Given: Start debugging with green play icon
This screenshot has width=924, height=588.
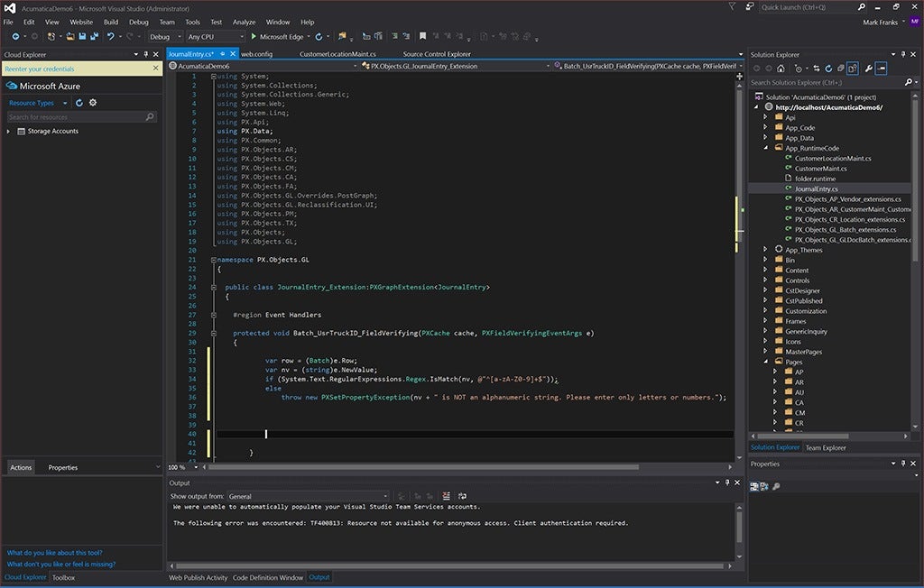Looking at the screenshot, I should click(x=254, y=37).
